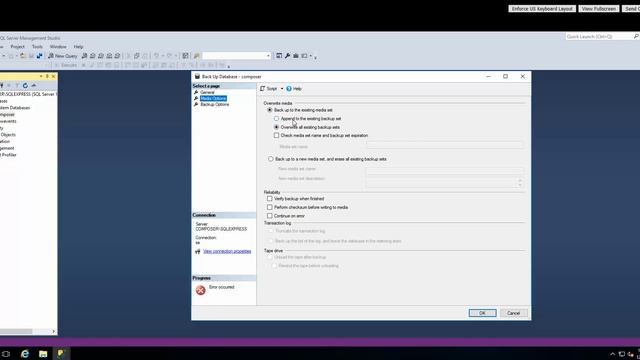
Task: Click the Undo icon in the main toolbar
Action: (x=156, y=56)
